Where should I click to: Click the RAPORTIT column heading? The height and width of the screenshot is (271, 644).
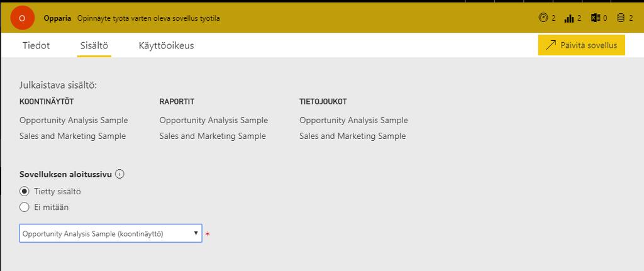(x=177, y=101)
